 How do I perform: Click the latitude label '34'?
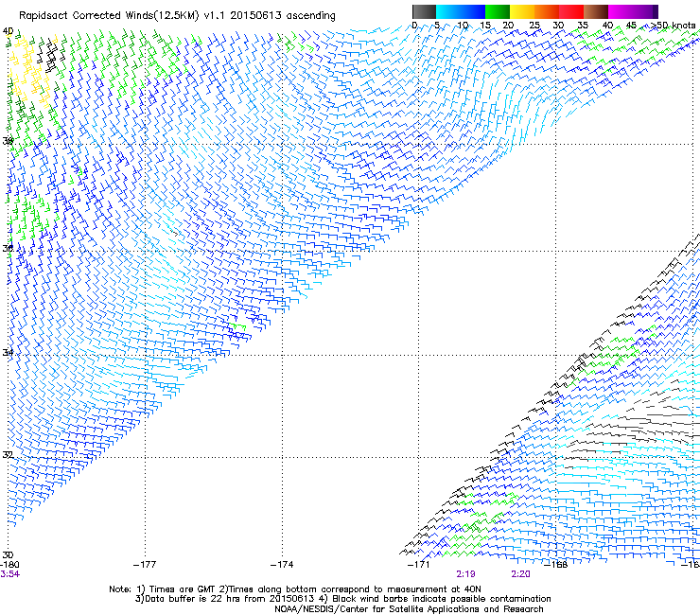pos(8,352)
